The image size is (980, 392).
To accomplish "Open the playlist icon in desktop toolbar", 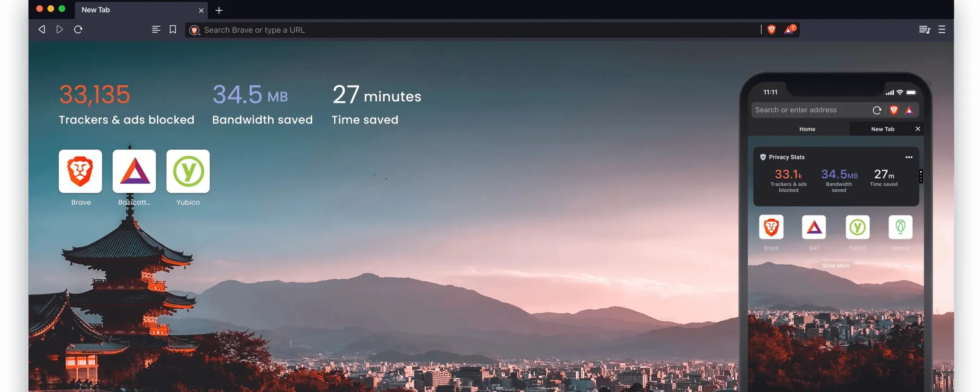I will 925,30.
